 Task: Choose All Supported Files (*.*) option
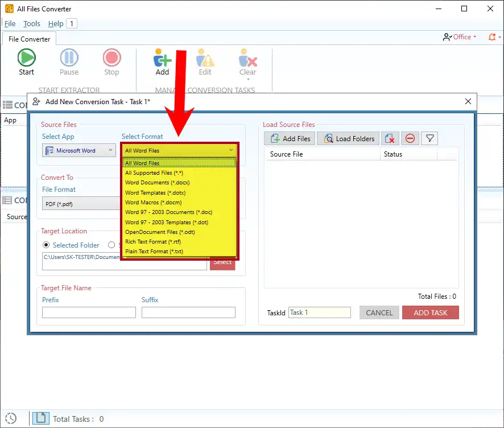tap(179, 172)
